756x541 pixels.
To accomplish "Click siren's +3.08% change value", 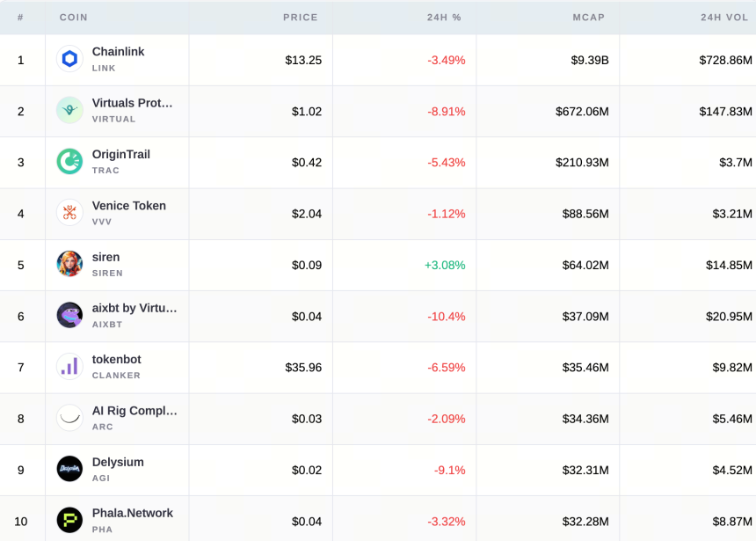I will pyautogui.click(x=445, y=265).
